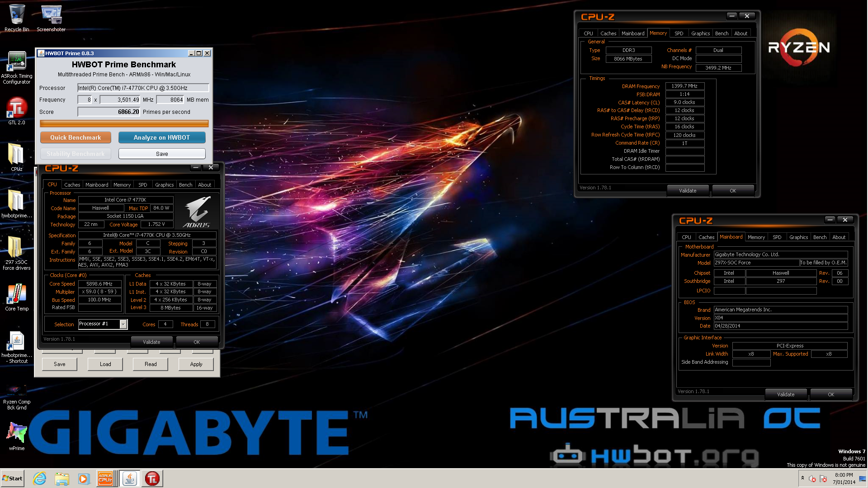
Task: Open Windows Media Player taskbar icon
Action: (84, 479)
